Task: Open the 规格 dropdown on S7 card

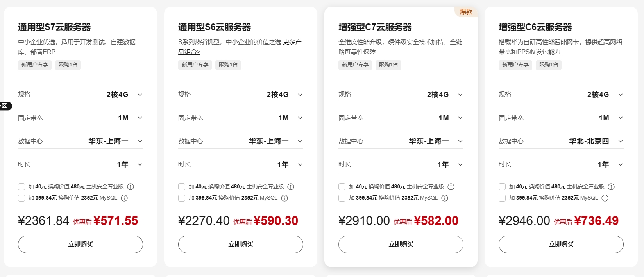Action: (140, 94)
